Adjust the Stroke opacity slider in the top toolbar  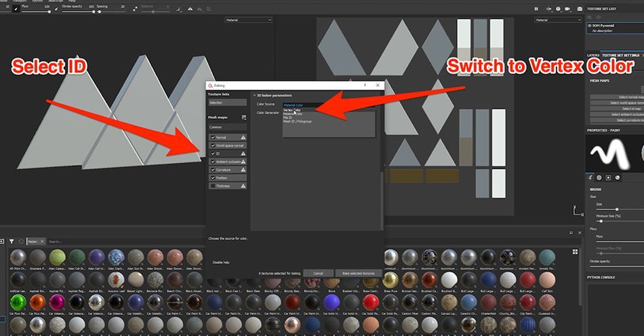coord(78,12)
